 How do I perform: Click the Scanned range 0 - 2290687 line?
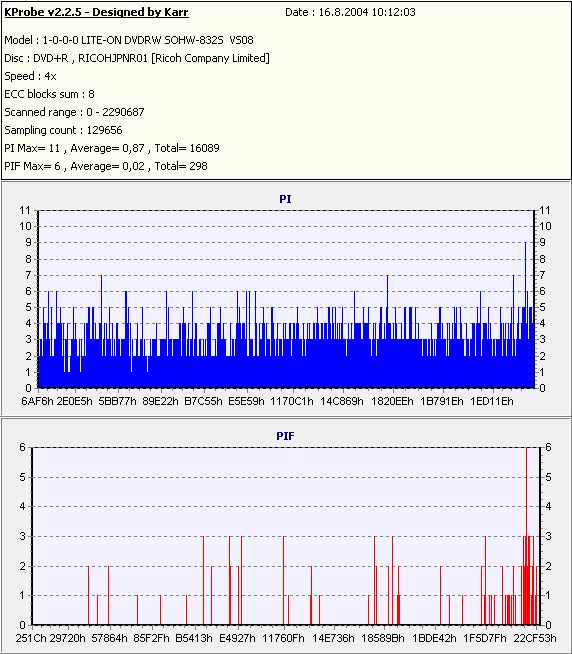[x=74, y=112]
